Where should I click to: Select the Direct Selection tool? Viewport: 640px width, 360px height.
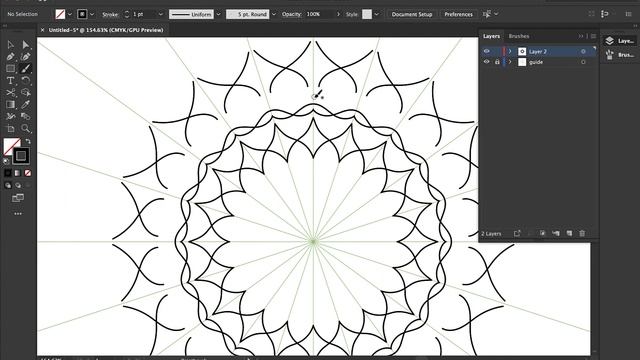tap(26, 44)
